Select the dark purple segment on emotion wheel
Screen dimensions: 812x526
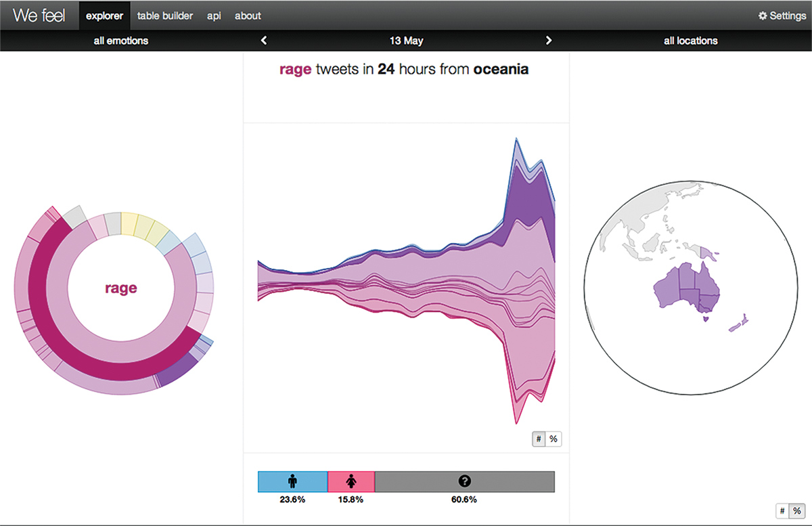click(x=177, y=372)
